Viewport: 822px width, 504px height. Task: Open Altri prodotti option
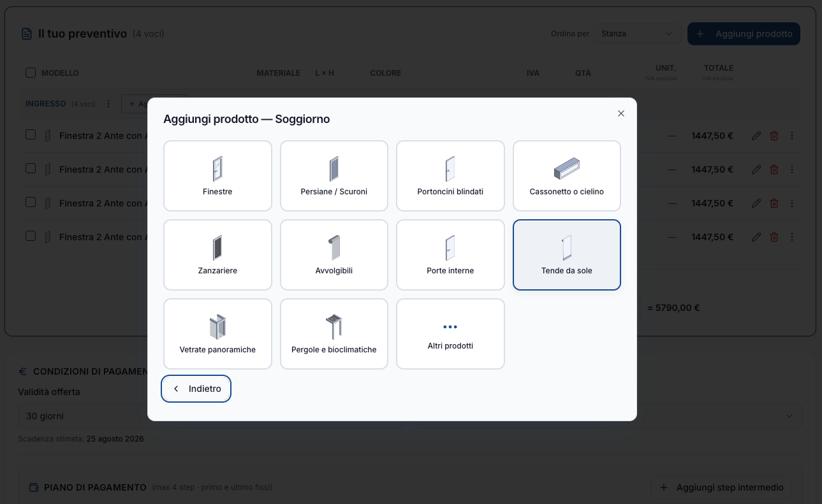tap(450, 334)
